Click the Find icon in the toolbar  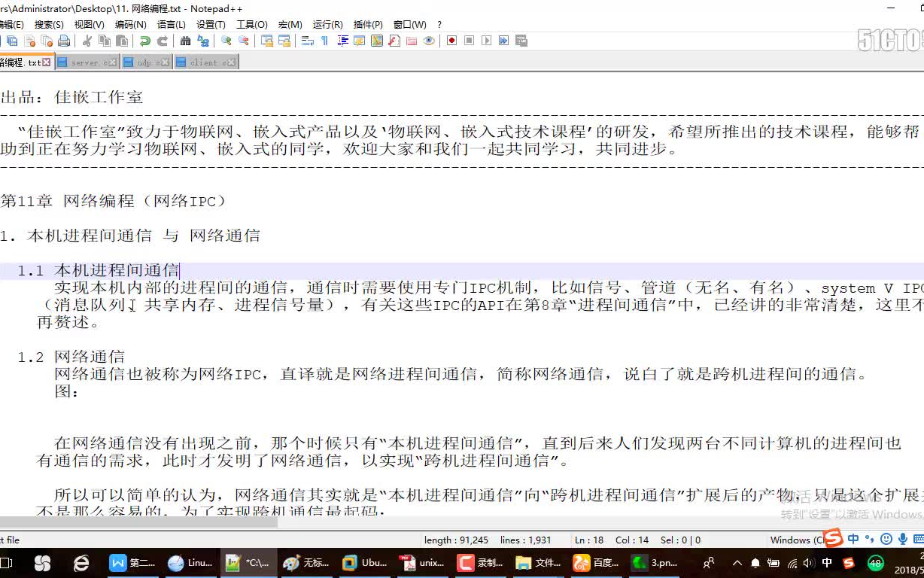(185, 41)
